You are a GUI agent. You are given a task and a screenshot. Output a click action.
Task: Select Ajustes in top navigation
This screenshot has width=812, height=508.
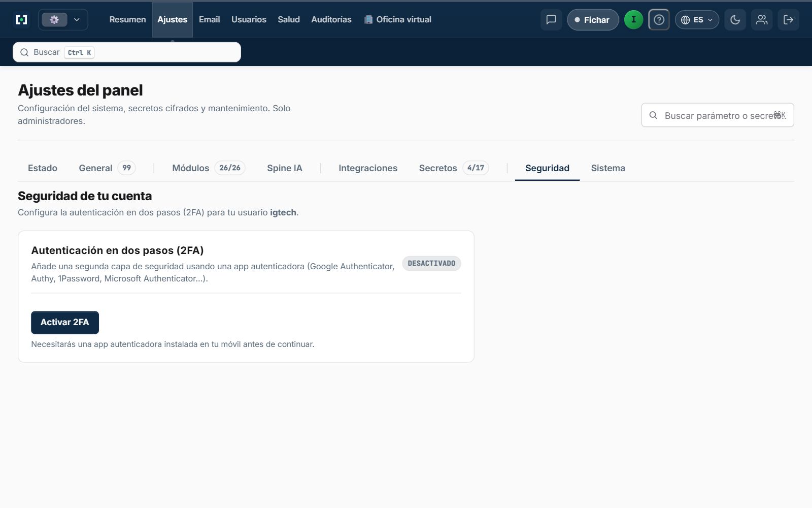tap(173, 19)
